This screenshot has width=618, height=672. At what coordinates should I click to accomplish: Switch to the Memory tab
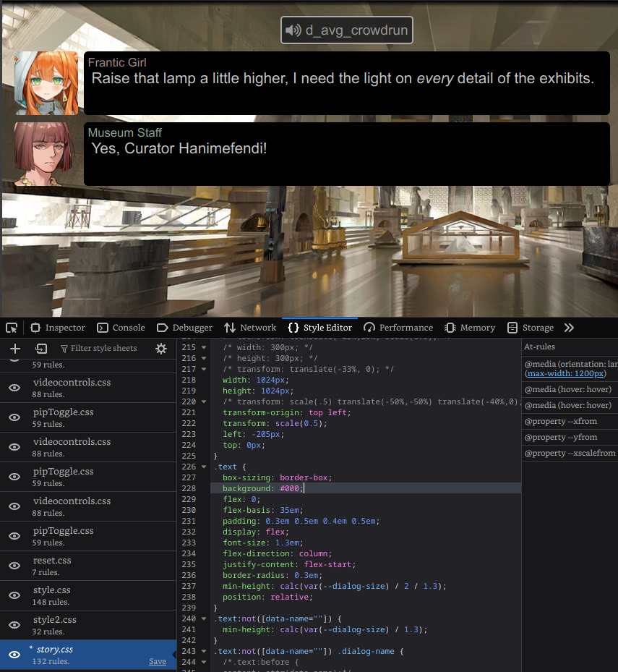[x=470, y=328]
